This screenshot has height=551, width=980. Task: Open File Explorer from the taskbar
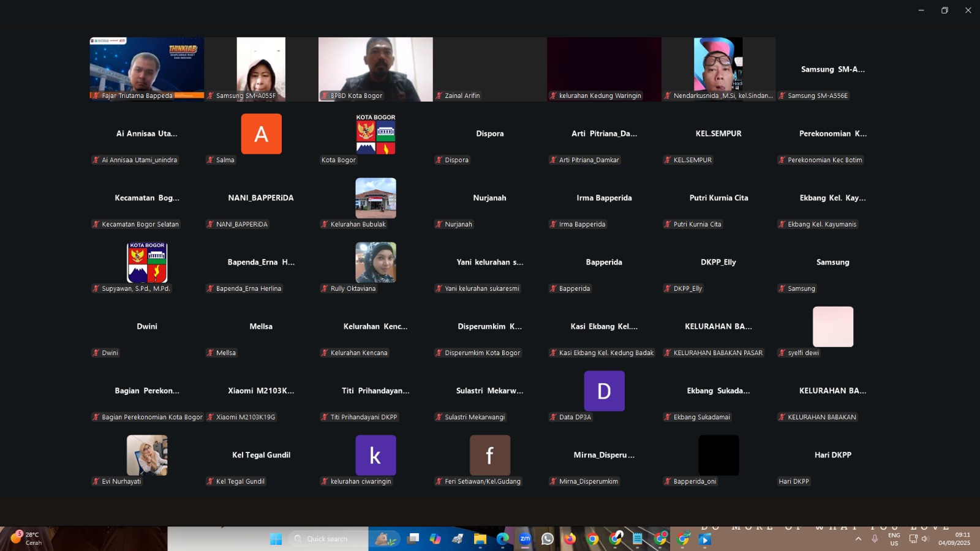(x=480, y=539)
